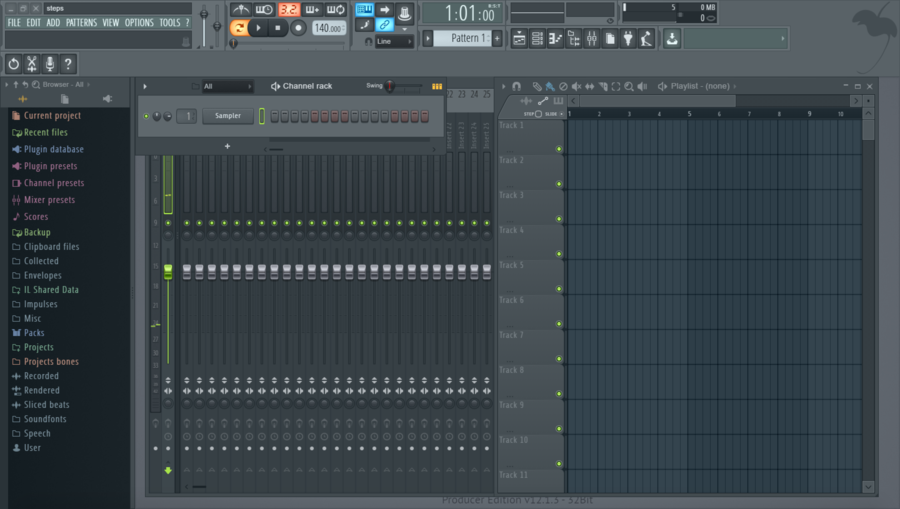This screenshot has width=900, height=509.
Task: Open the PATTERNS menu
Action: pyautogui.click(x=82, y=22)
